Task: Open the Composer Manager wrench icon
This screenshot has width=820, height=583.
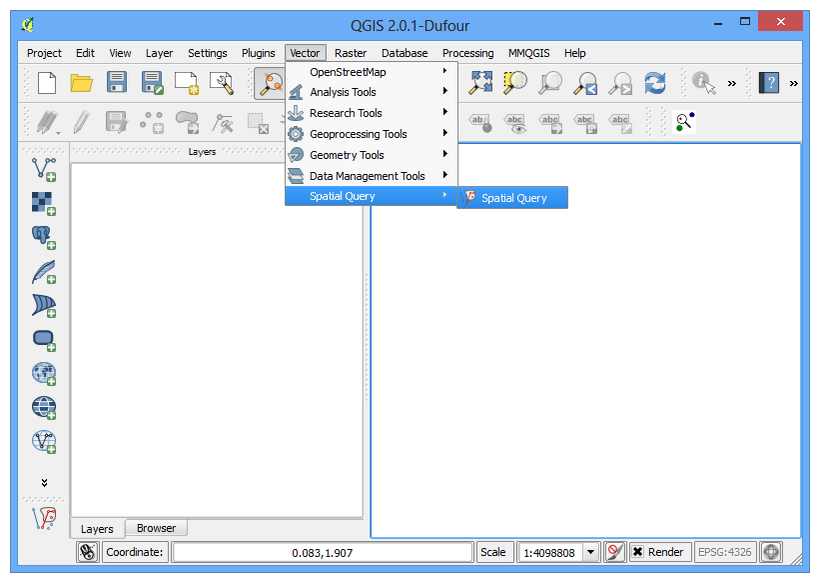Action: pos(222,83)
